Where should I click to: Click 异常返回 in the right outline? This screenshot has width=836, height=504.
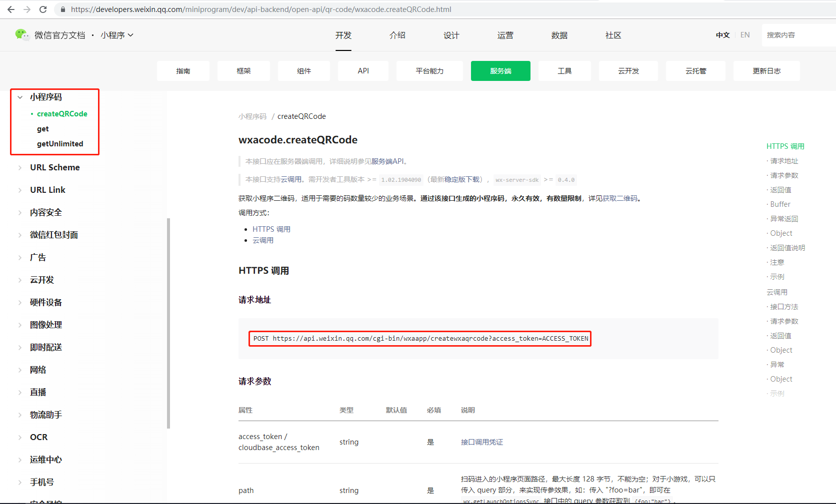coord(784,219)
